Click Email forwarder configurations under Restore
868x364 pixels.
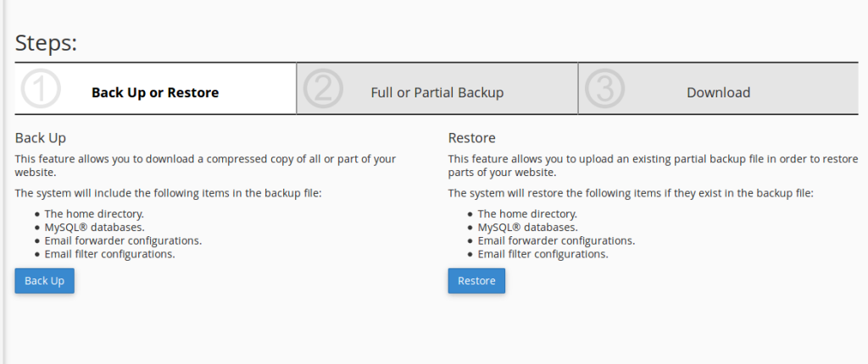click(x=556, y=240)
